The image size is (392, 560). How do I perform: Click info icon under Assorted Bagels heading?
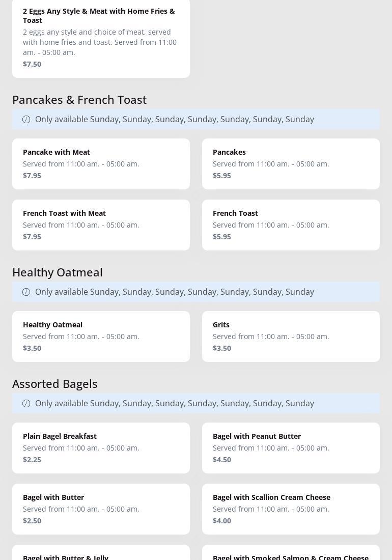click(x=26, y=403)
